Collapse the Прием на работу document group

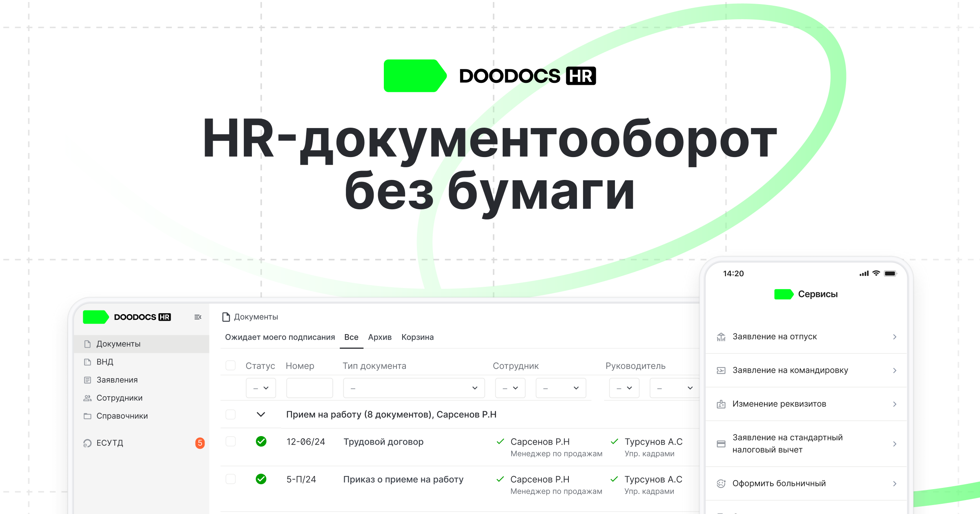(261, 414)
